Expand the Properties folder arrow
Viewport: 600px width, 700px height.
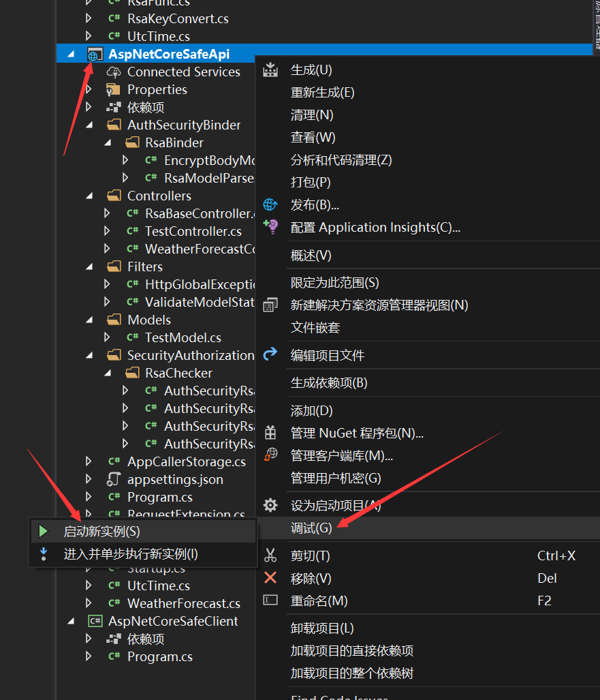[89, 89]
